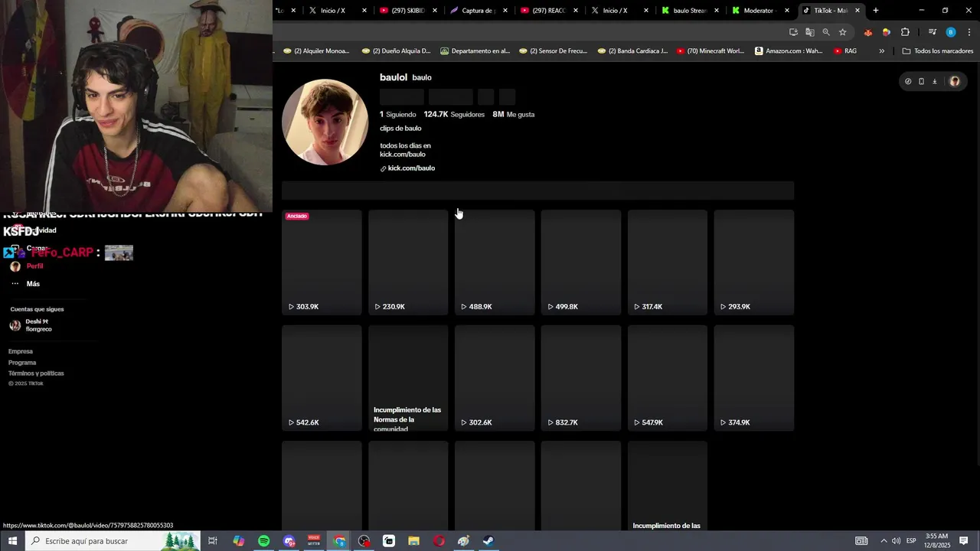Open the video with 374.9K views
The width and height of the screenshot is (980, 551).
click(x=754, y=378)
